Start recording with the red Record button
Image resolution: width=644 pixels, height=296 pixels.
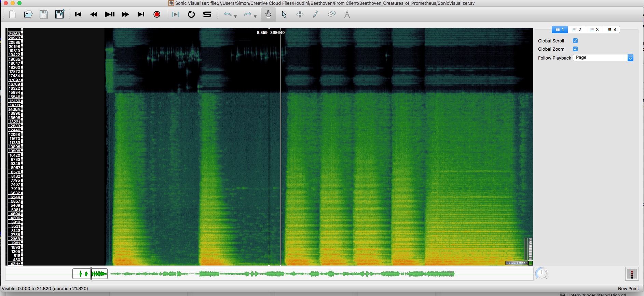click(157, 14)
